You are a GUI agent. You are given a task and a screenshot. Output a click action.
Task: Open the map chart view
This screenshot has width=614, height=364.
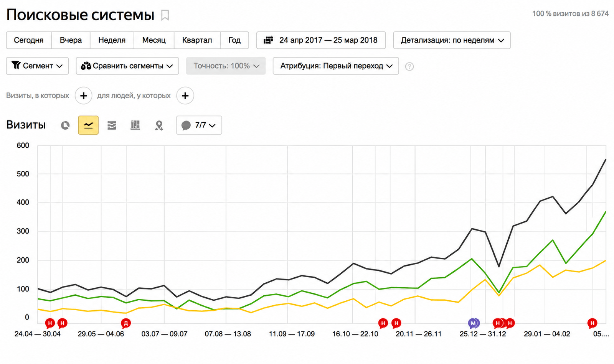coord(159,125)
